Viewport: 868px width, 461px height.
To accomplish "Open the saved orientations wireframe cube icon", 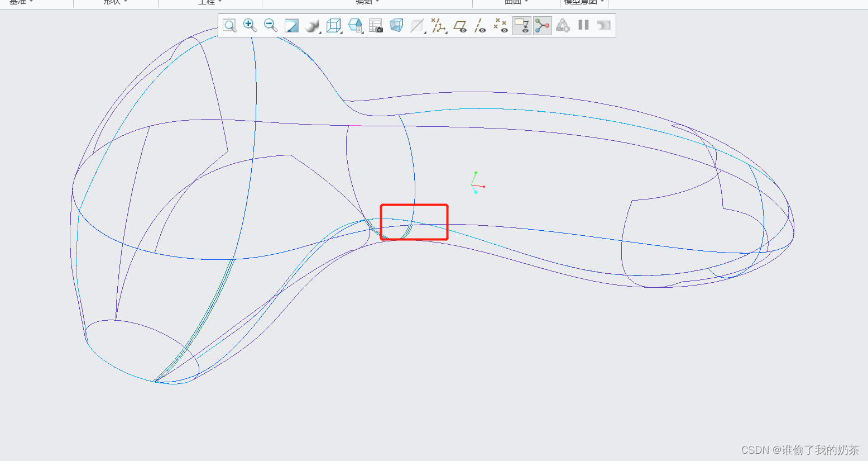I will (x=333, y=26).
